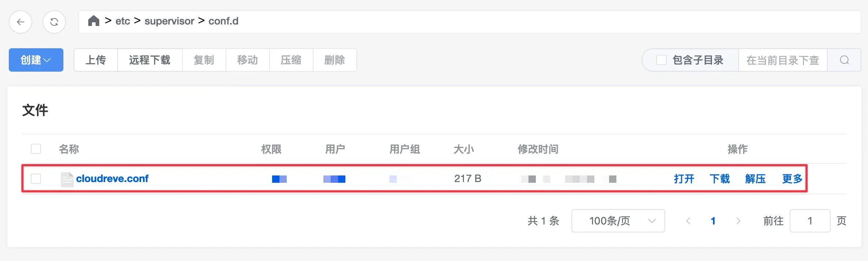This screenshot has height=261, width=868.
Task: Select all files with header checkbox
Action: pyautogui.click(x=36, y=149)
